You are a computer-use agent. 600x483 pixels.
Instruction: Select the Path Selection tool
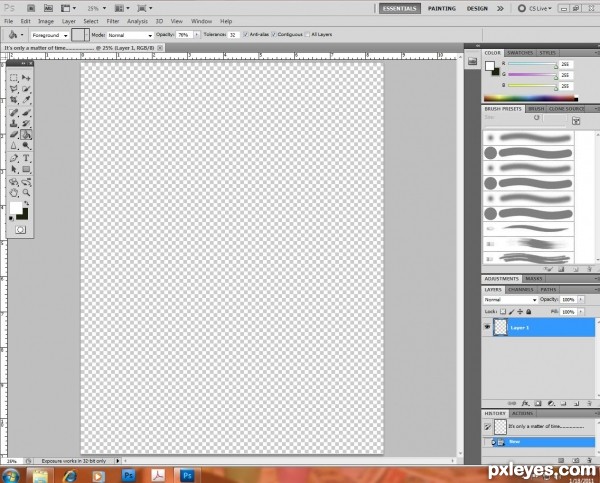pyautogui.click(x=14, y=169)
